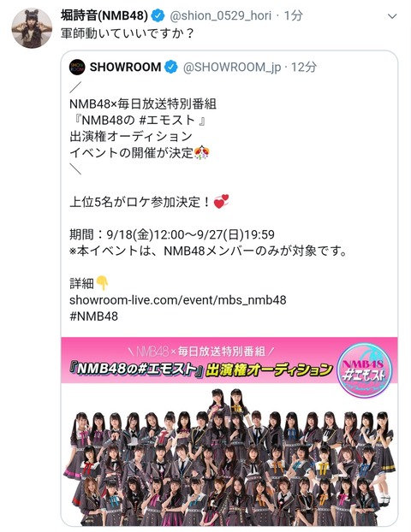Click the SHOWROOM display name
This screenshot has height=532, width=411.
pyautogui.click(x=125, y=67)
